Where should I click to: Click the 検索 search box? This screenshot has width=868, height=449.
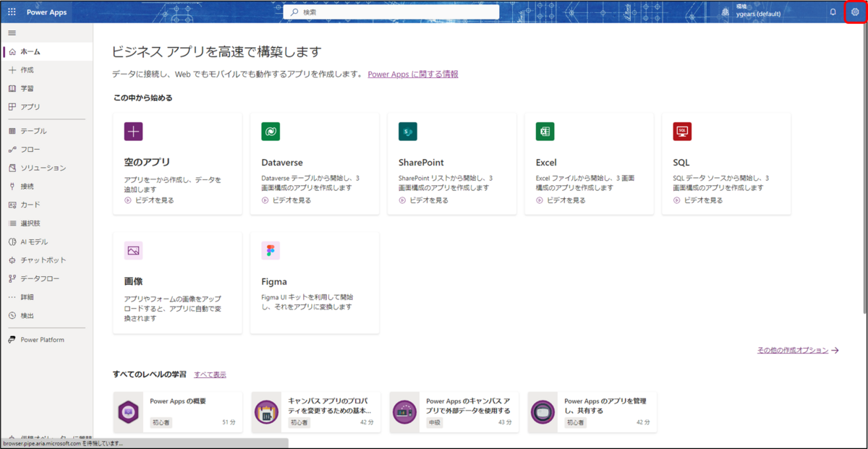click(x=391, y=12)
